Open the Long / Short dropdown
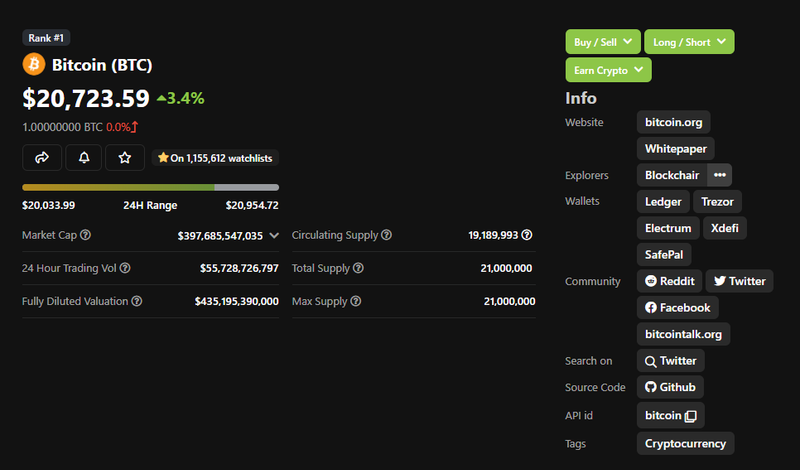Viewport: 800px width, 470px height. coord(689,42)
